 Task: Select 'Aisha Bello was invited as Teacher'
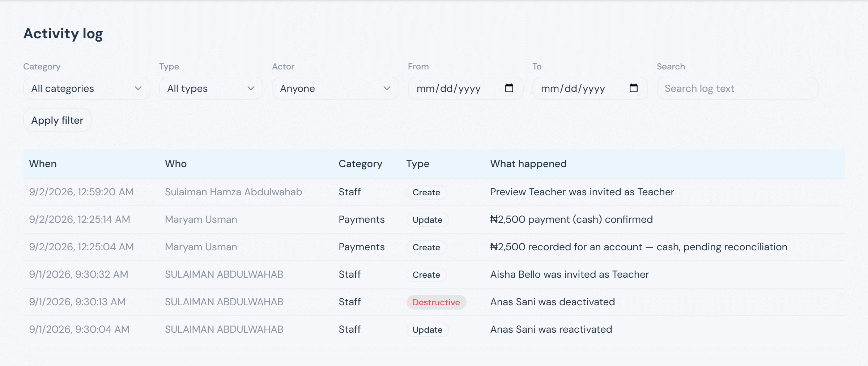tap(570, 274)
